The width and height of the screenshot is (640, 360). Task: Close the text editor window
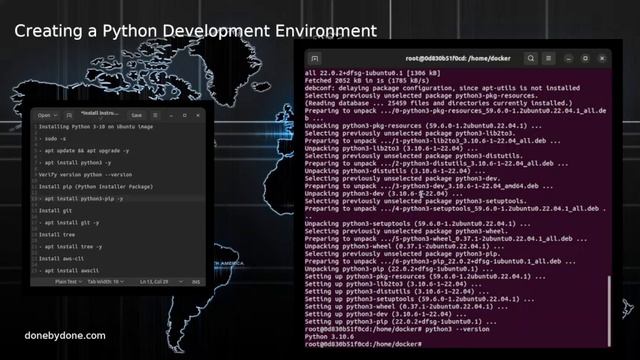(198, 116)
